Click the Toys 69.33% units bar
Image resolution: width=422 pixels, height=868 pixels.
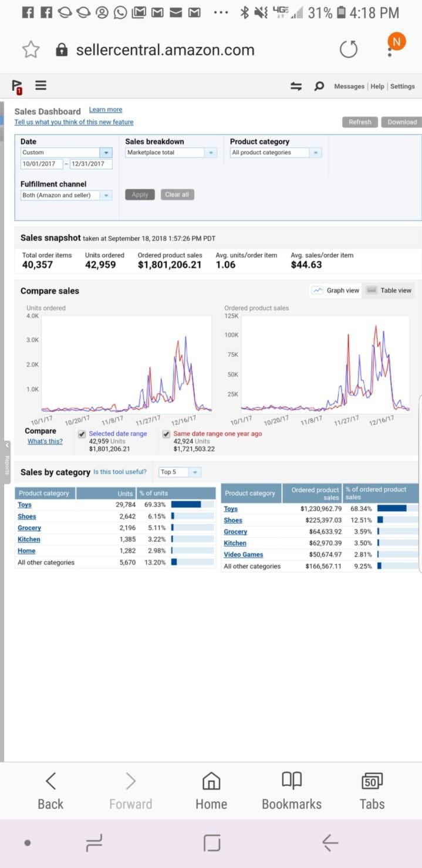(186, 504)
